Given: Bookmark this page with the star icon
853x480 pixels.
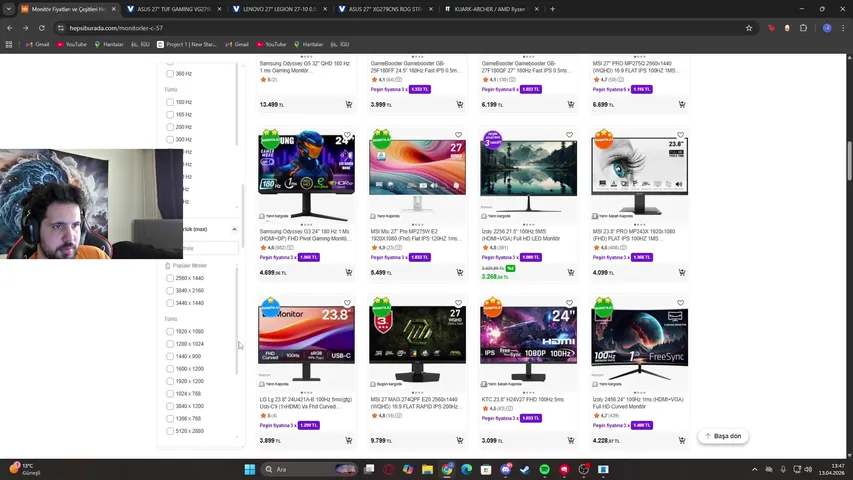Looking at the screenshot, I should pos(749,28).
